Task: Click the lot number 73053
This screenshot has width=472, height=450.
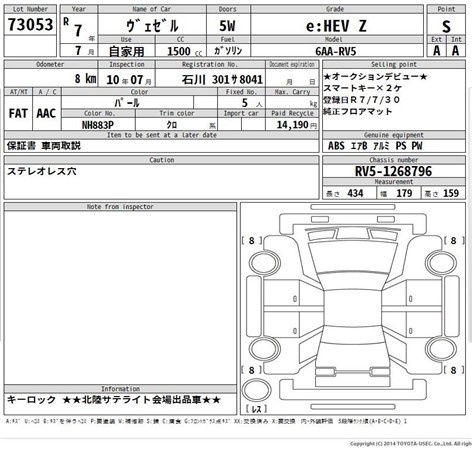Action: 30,25
